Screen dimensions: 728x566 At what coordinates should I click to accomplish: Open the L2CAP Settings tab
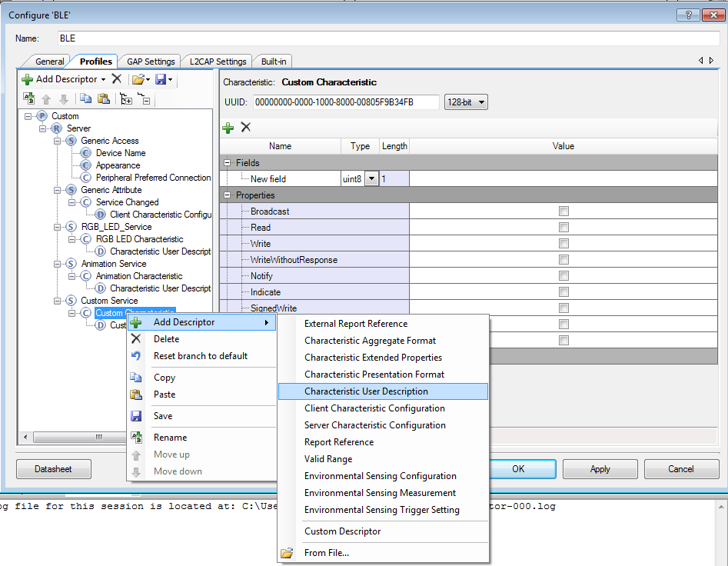pos(218,62)
